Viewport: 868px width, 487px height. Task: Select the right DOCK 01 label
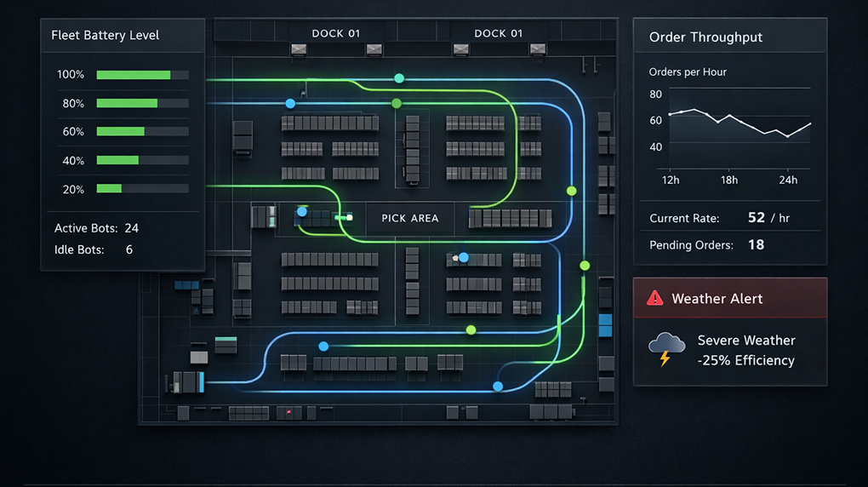498,33
